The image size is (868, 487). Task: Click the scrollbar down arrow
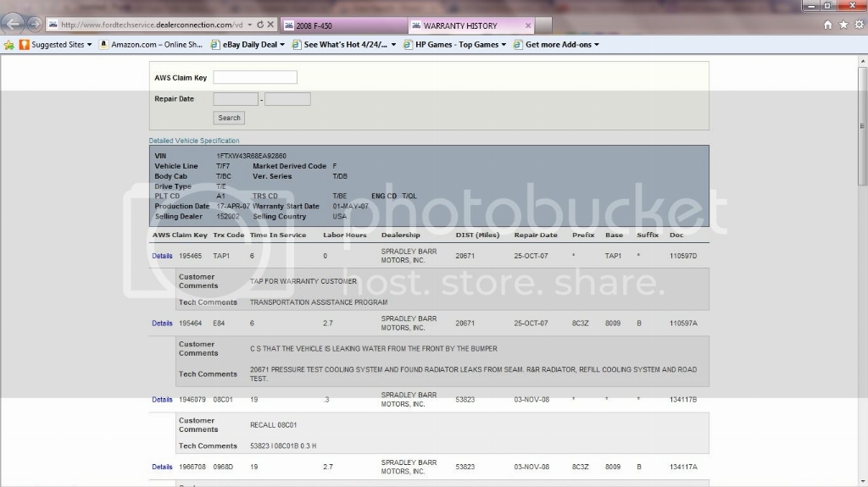pyautogui.click(x=862, y=481)
